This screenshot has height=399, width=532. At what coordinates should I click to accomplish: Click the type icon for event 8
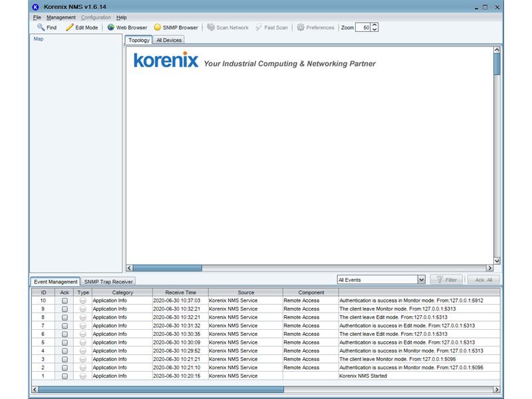(82, 317)
